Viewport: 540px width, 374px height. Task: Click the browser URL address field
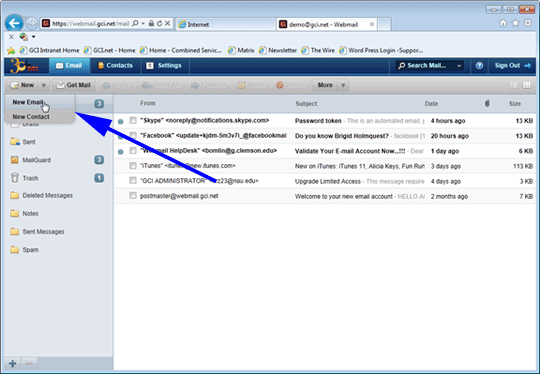[x=91, y=23]
